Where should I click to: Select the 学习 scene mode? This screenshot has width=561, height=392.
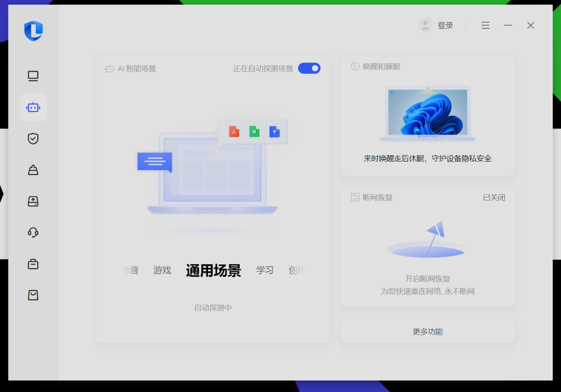tap(265, 270)
